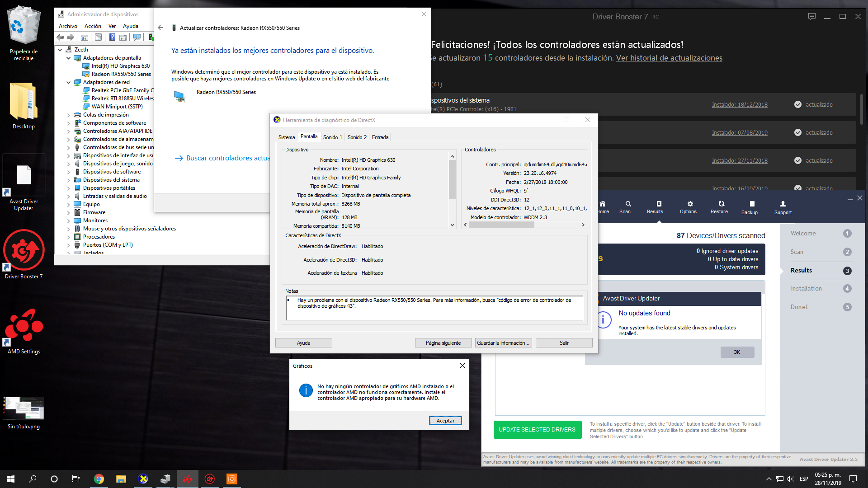868x488 pixels.
Task: Open the Windows Start button
Action: tap(11, 479)
